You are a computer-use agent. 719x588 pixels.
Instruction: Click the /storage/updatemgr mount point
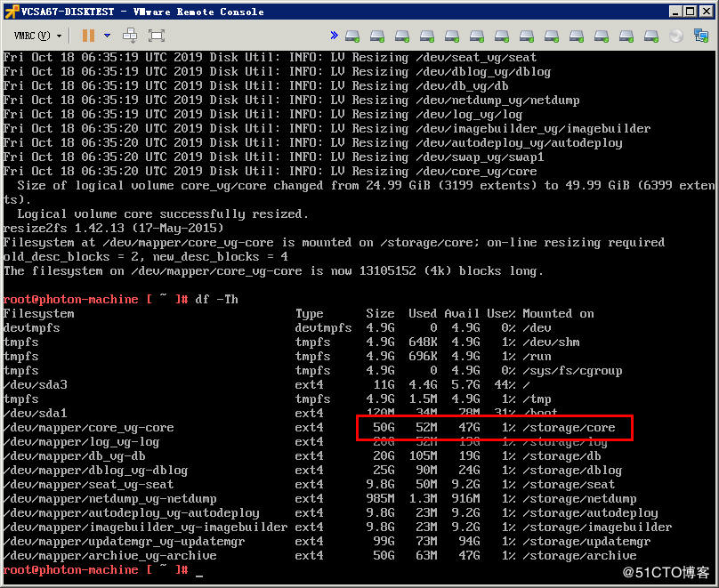pyautogui.click(x=586, y=541)
